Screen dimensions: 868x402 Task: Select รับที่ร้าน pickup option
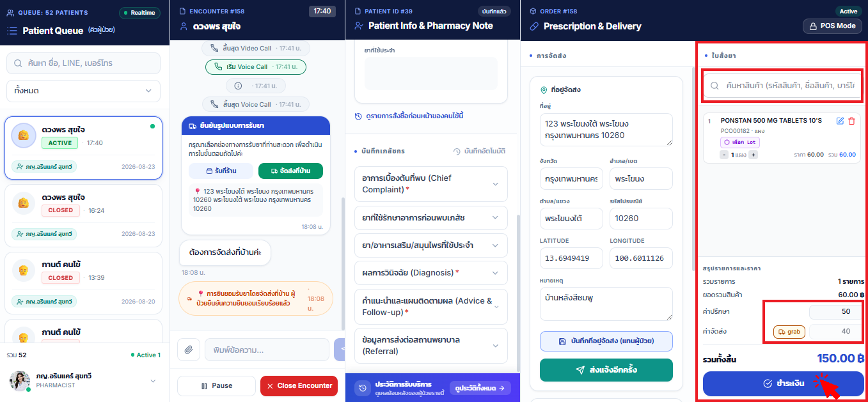pos(221,171)
